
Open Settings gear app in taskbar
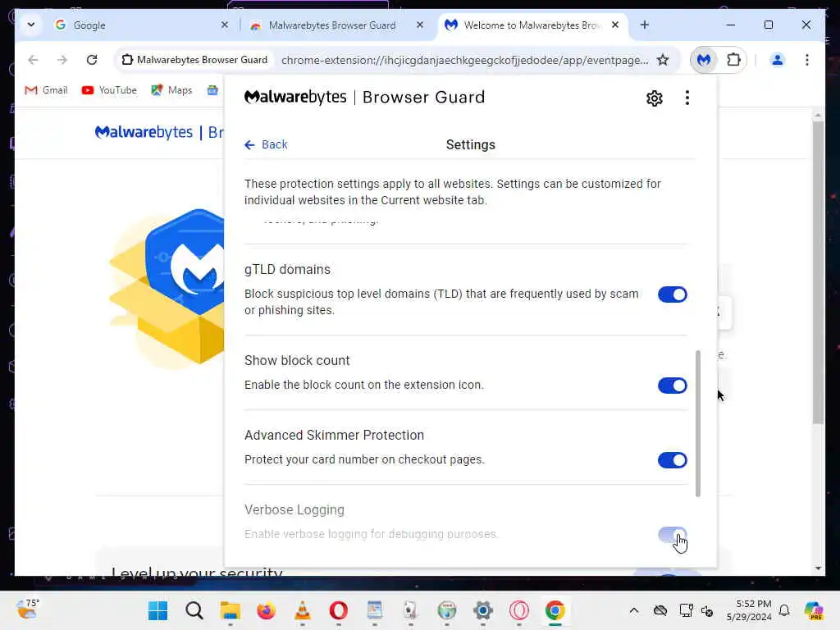(x=482, y=610)
